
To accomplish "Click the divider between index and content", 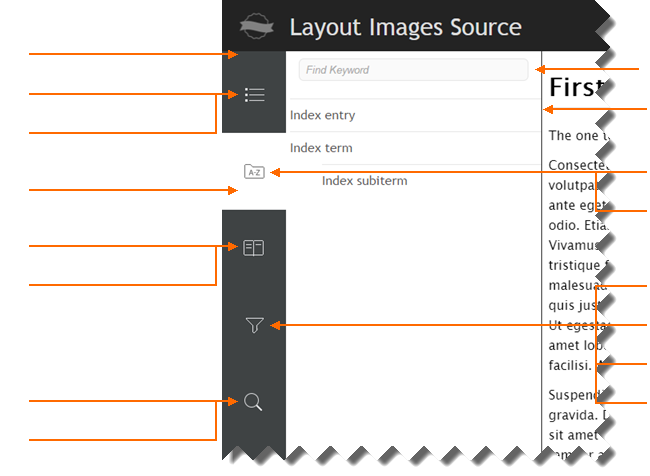I will (541, 300).
